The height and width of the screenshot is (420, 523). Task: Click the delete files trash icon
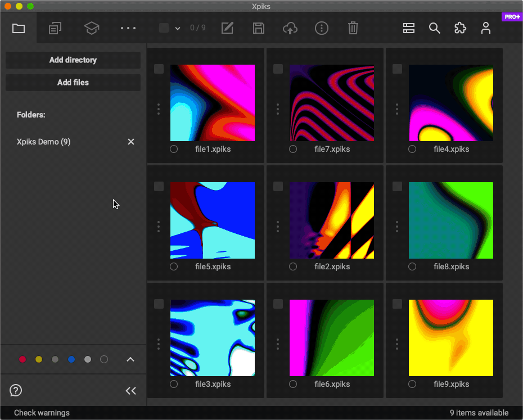tap(353, 28)
